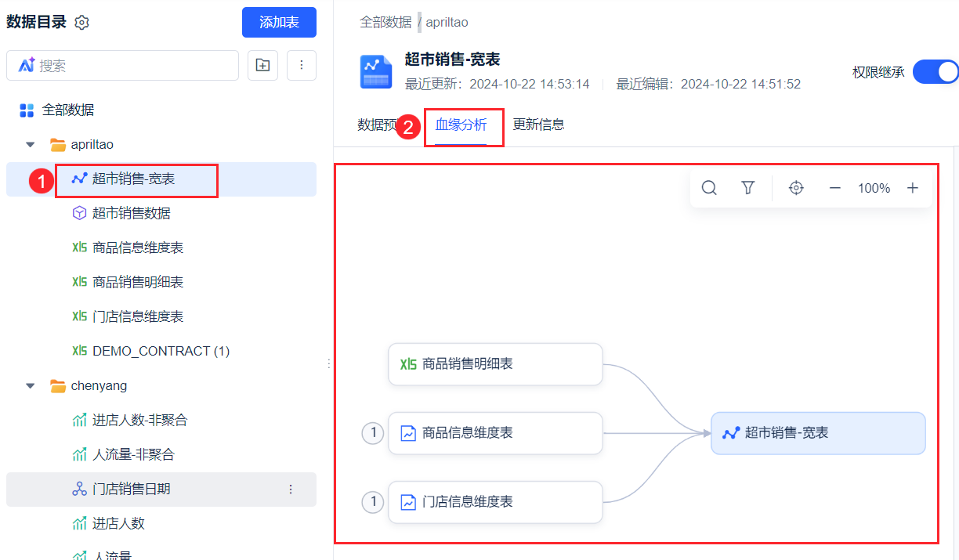The image size is (959, 560).
Task: Click XLS icon of 门店信息维度表 in tree
Action: point(79,316)
